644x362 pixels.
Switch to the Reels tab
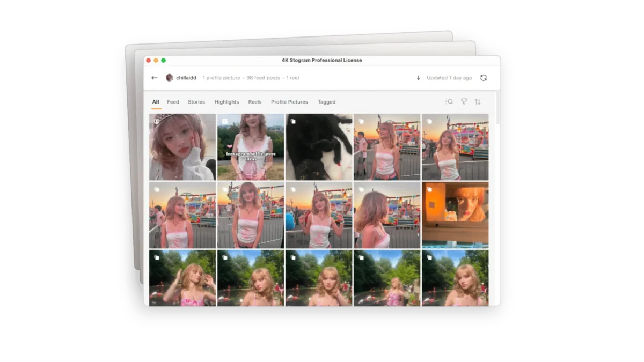pyautogui.click(x=255, y=102)
